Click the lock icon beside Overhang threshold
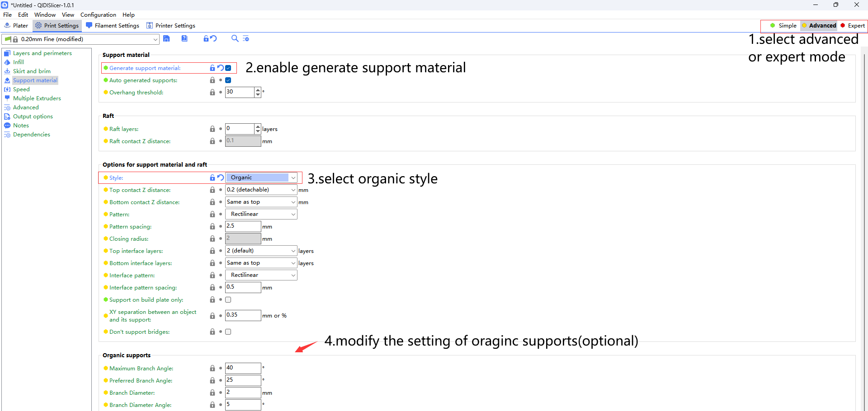The width and height of the screenshot is (868, 411). (212, 92)
